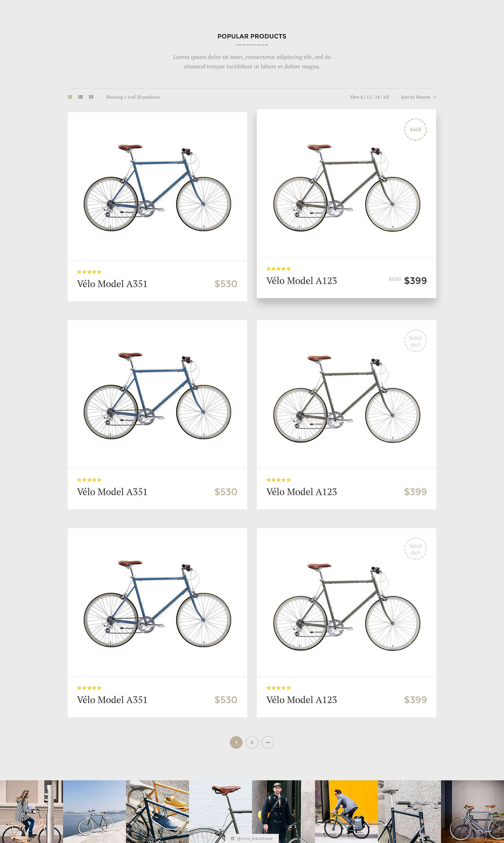Click the chevron next to Sort by Newest
The width and height of the screenshot is (504, 843).
[x=435, y=97]
